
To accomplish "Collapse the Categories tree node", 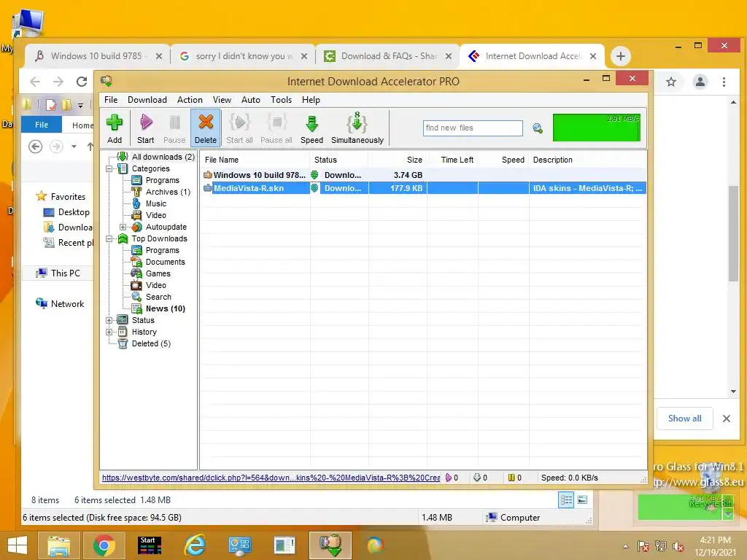I will [x=109, y=168].
